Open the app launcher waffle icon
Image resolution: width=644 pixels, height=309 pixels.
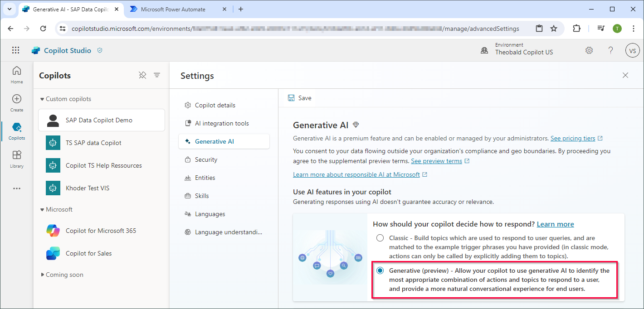[x=16, y=50]
